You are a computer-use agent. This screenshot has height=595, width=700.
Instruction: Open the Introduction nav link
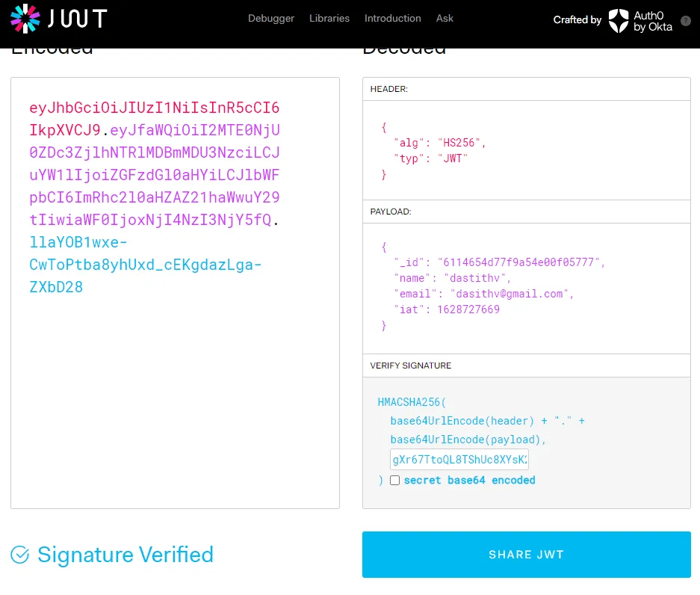coord(392,18)
